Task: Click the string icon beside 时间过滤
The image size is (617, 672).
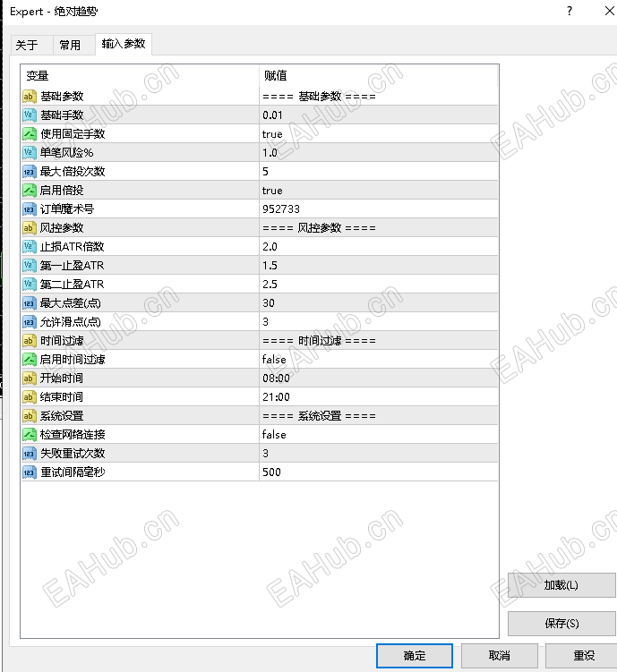Action: click(30, 341)
